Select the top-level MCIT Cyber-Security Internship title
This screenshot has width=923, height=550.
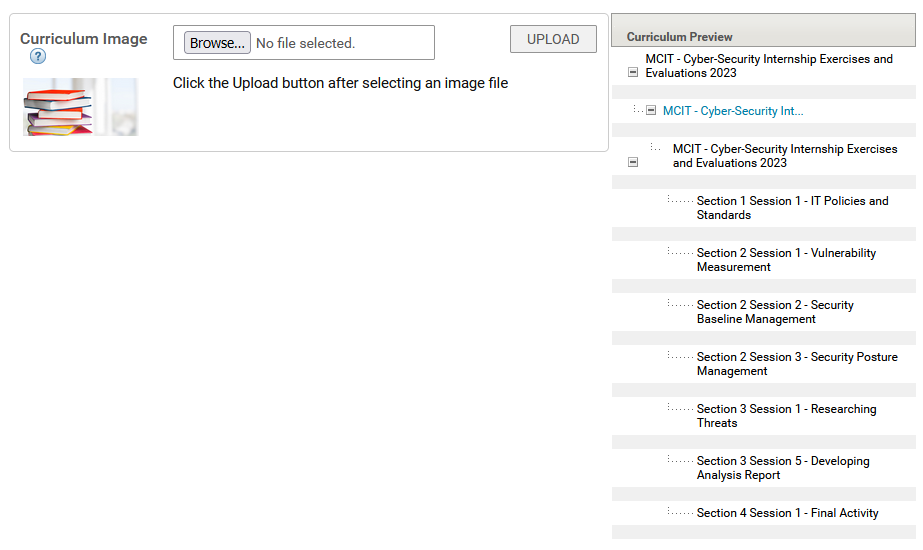(x=769, y=66)
